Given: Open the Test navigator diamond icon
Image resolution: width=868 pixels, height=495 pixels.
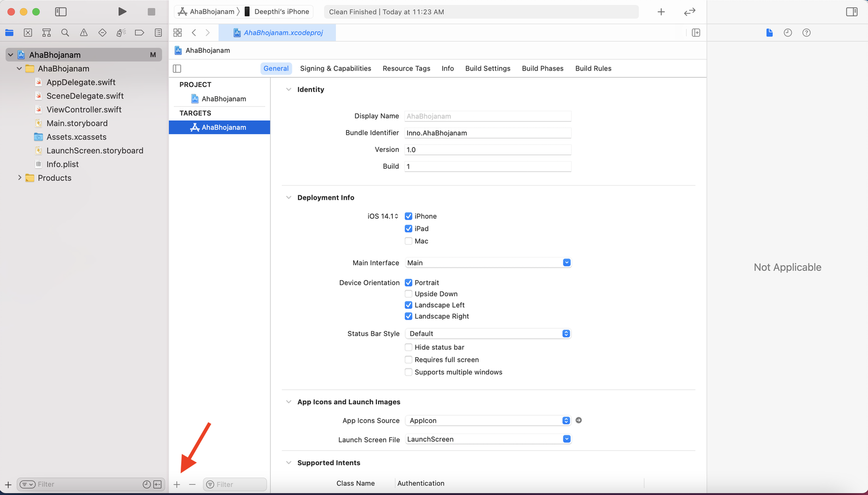Looking at the screenshot, I should click(102, 33).
